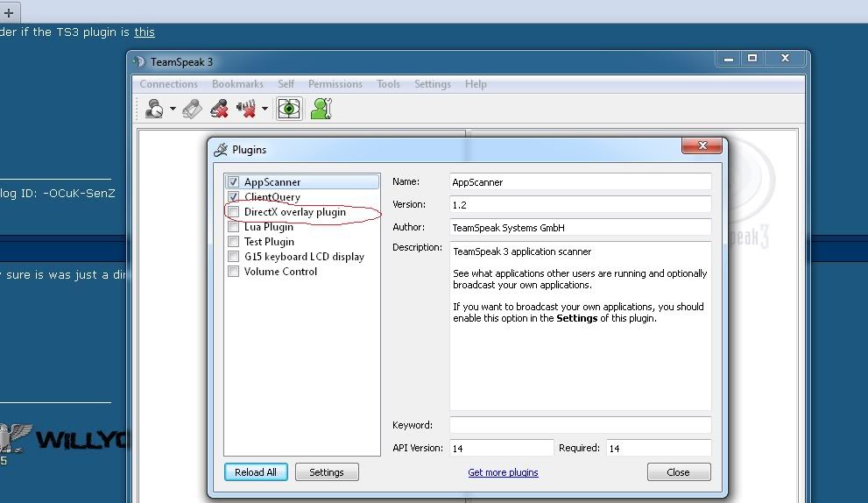The height and width of the screenshot is (503, 868).
Task: Click the API Version field
Action: (502, 448)
